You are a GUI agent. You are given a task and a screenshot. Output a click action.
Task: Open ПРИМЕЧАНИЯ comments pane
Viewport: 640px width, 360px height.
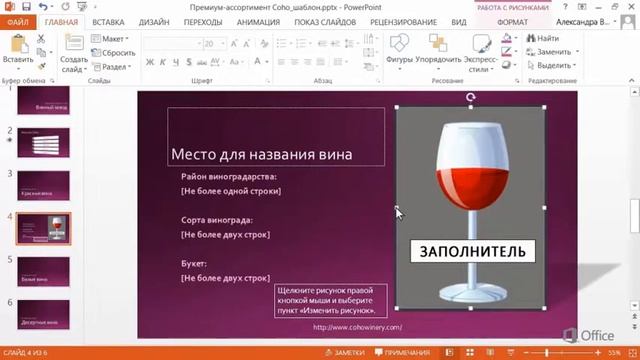(x=402, y=353)
